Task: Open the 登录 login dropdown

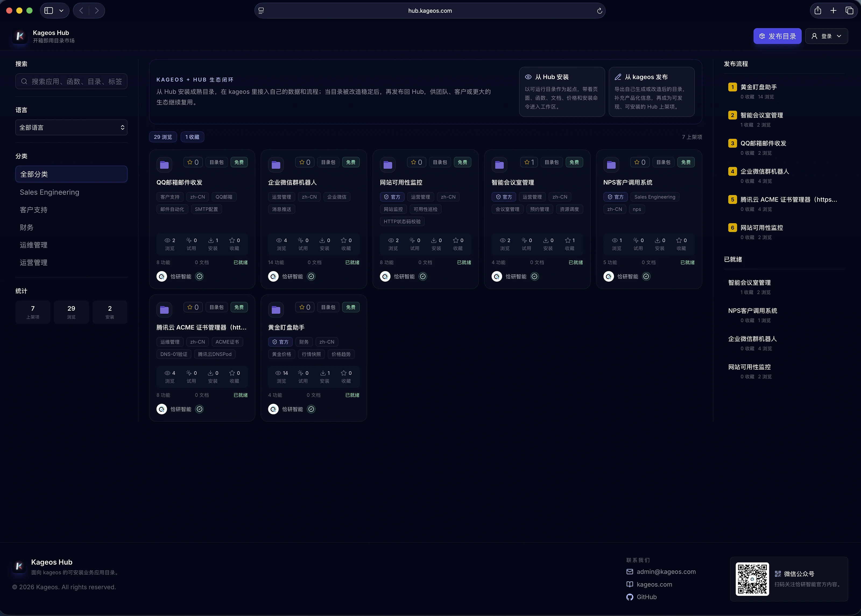Action: pos(827,36)
